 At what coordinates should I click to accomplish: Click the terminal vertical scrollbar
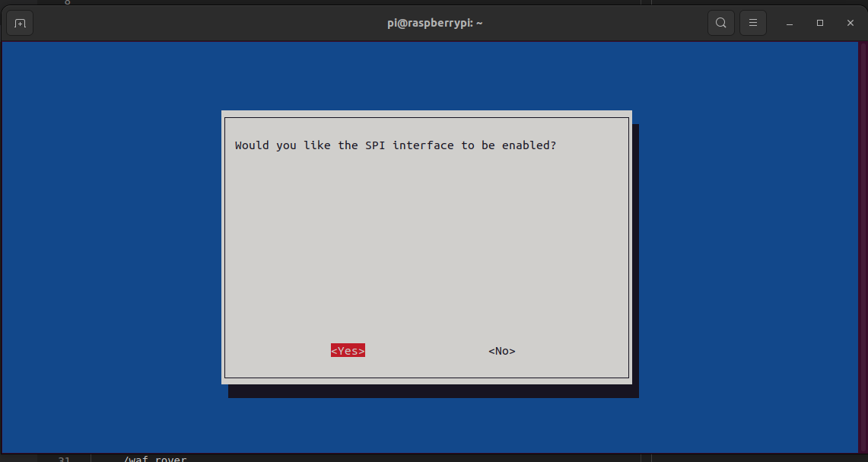(863, 247)
